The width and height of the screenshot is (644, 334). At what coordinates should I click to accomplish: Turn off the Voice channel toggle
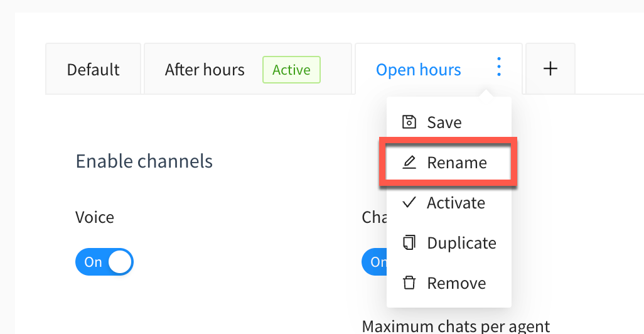pyautogui.click(x=104, y=262)
